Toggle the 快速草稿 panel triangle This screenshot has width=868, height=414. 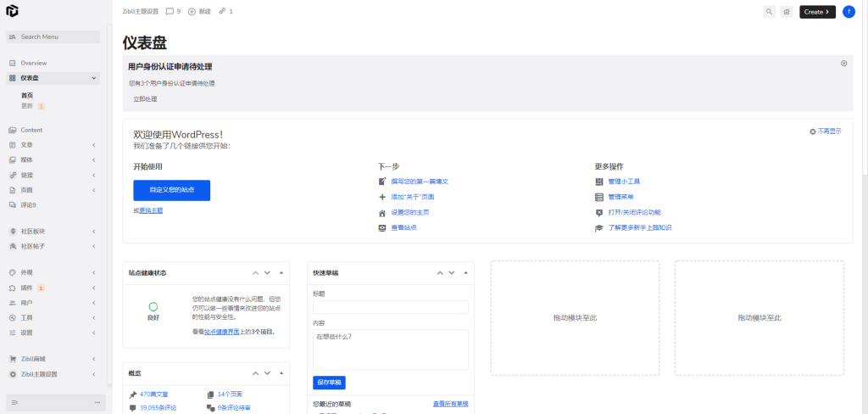tap(465, 272)
